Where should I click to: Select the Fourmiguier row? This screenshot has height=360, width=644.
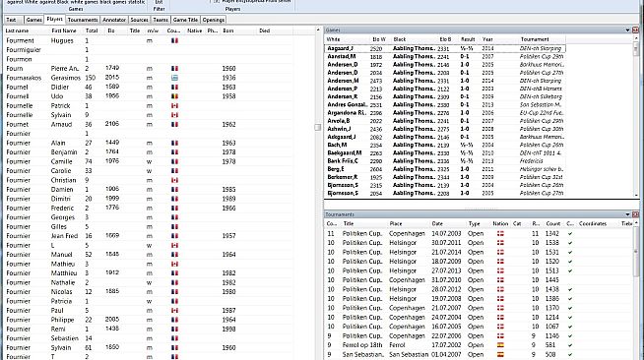tap(148, 49)
